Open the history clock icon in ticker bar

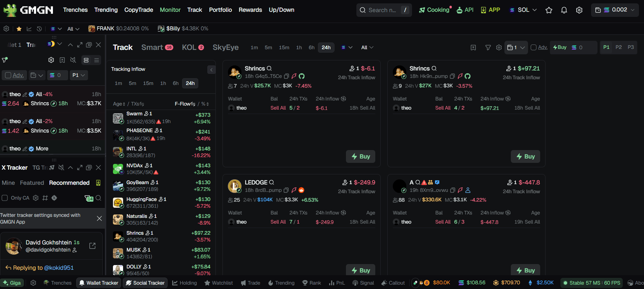pyautogui.click(x=39, y=29)
